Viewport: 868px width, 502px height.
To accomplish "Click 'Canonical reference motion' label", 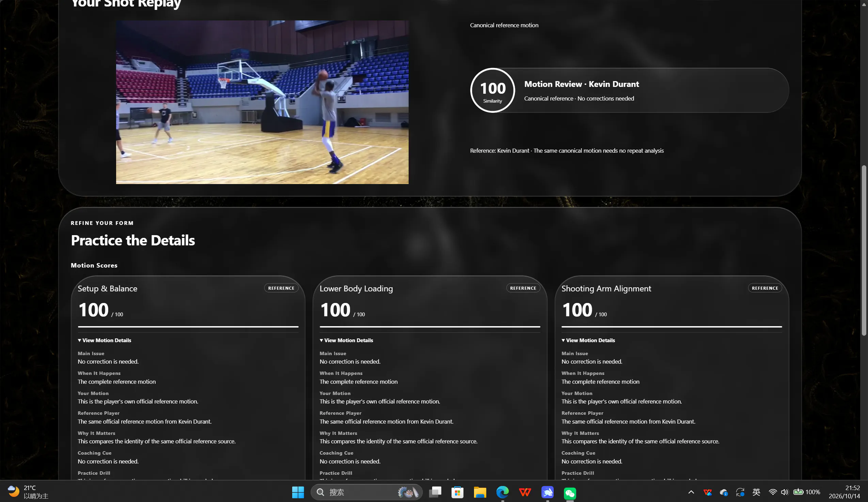I will pos(504,25).
